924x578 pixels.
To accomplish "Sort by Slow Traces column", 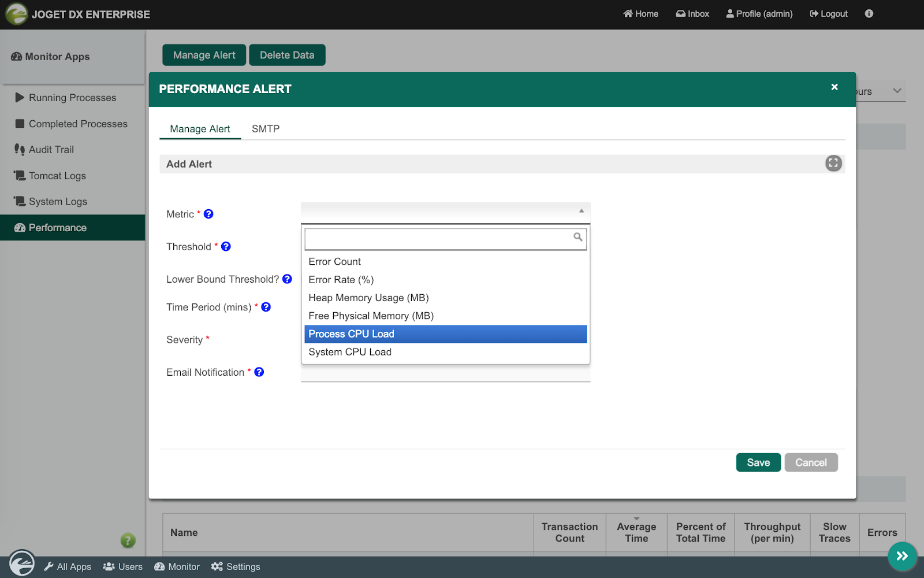I will coord(834,532).
